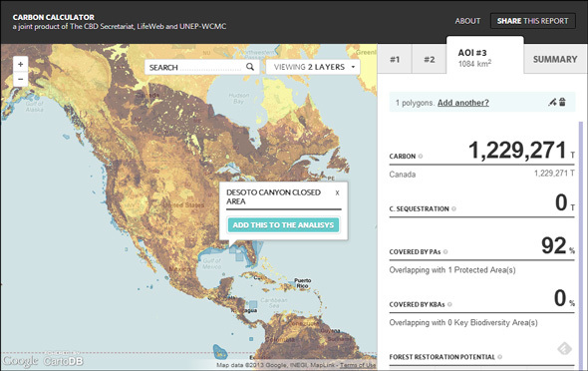Viewport: 588px width, 371px height.
Task: Follow the Add another? link
Action: (463, 103)
